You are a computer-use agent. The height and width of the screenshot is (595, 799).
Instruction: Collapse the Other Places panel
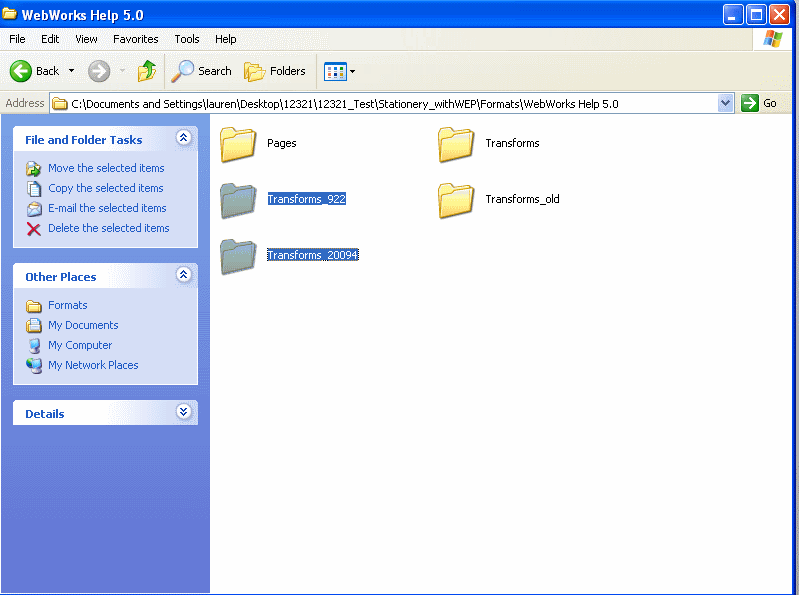pos(183,276)
